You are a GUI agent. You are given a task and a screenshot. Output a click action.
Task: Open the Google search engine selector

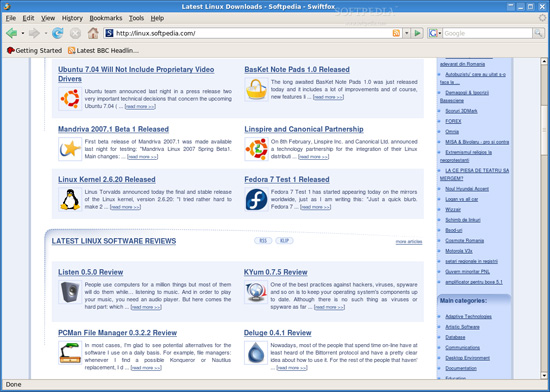coord(435,33)
